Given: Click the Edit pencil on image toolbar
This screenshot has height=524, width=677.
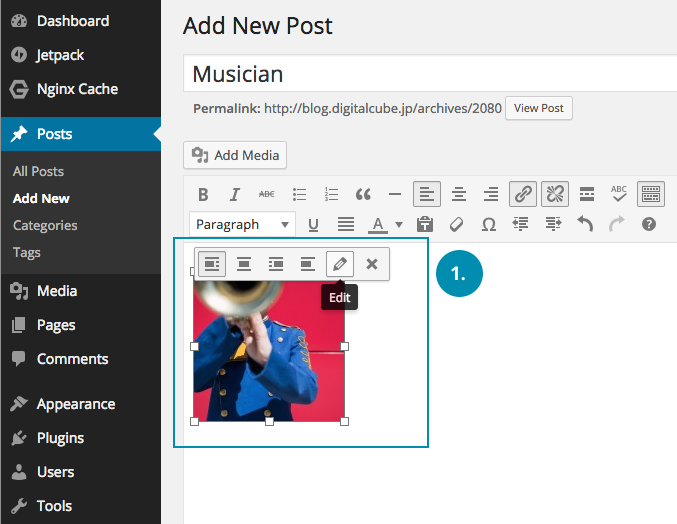Looking at the screenshot, I should coord(340,264).
